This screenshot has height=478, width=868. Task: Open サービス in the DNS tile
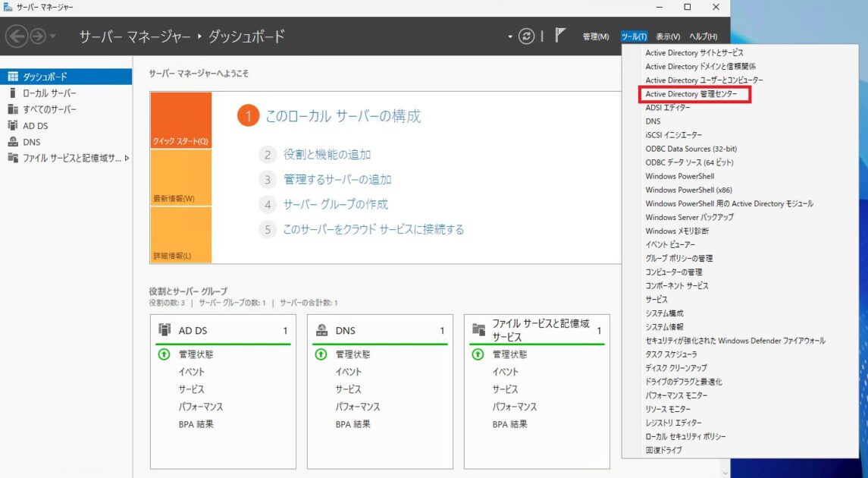[x=348, y=388]
